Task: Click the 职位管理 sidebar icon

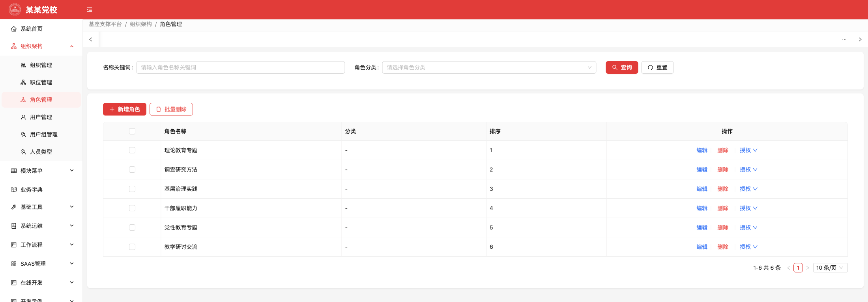Action: pos(23,82)
